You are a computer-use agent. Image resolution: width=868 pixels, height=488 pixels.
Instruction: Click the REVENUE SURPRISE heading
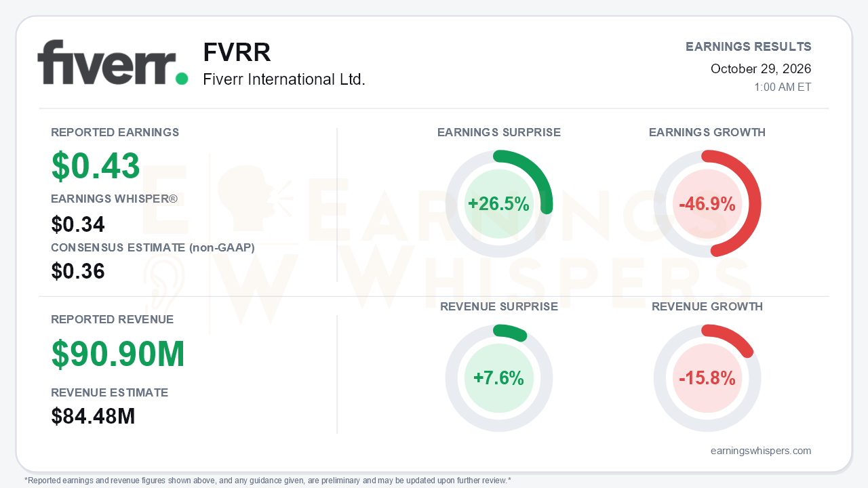499,306
